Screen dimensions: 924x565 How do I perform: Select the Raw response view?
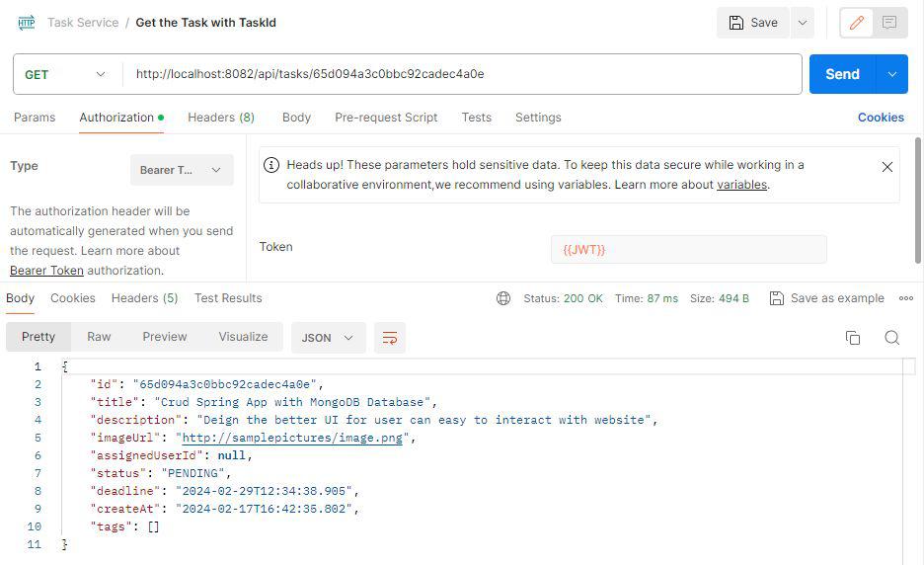(99, 337)
